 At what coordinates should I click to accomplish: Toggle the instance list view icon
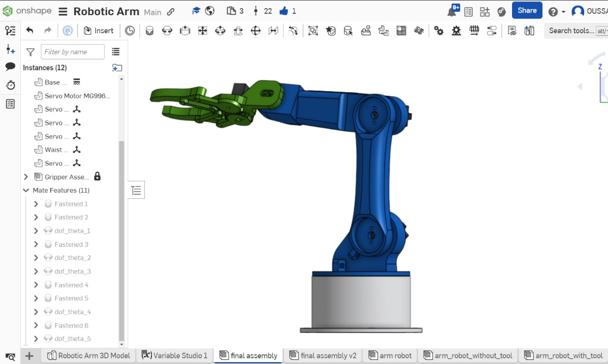115,52
